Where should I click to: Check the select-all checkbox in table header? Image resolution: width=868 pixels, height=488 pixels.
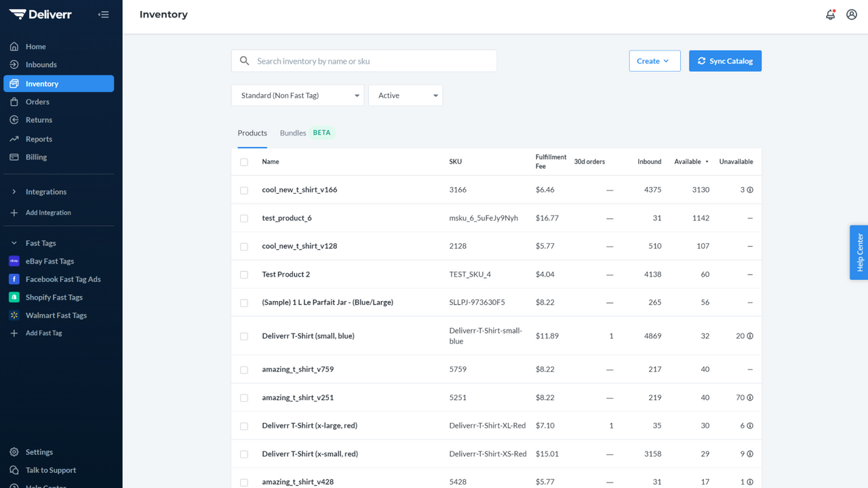tap(244, 163)
